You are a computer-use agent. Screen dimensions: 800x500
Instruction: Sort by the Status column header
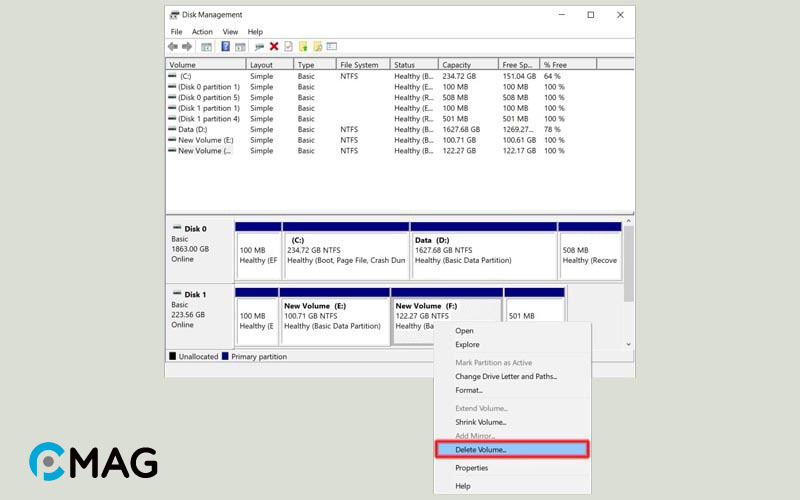pyautogui.click(x=414, y=65)
